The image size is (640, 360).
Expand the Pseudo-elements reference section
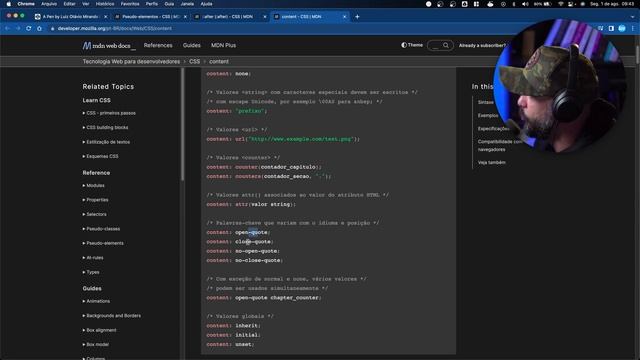point(103,243)
